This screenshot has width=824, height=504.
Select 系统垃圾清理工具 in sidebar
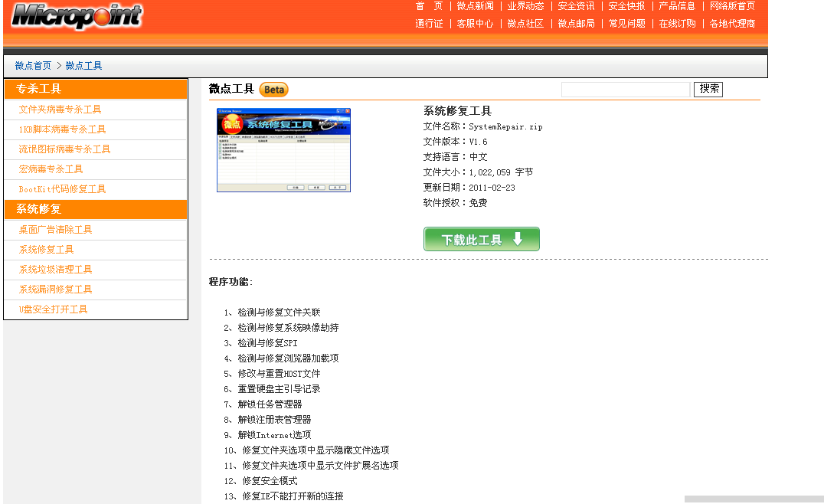coord(55,270)
